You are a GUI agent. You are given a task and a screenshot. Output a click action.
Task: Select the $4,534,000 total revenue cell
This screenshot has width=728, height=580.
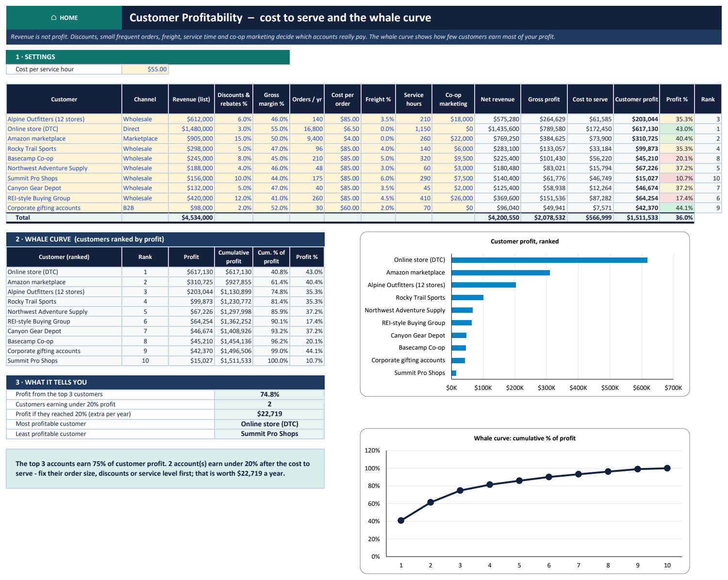pyautogui.click(x=191, y=218)
